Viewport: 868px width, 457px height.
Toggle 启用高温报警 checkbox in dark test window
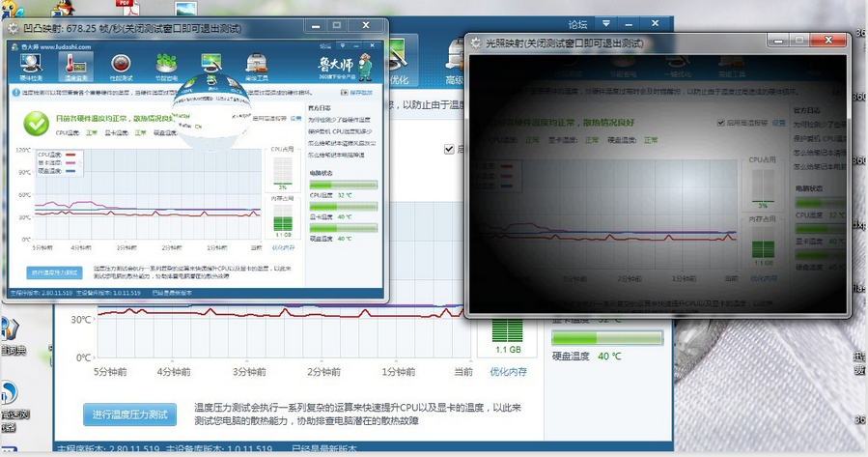coord(720,124)
